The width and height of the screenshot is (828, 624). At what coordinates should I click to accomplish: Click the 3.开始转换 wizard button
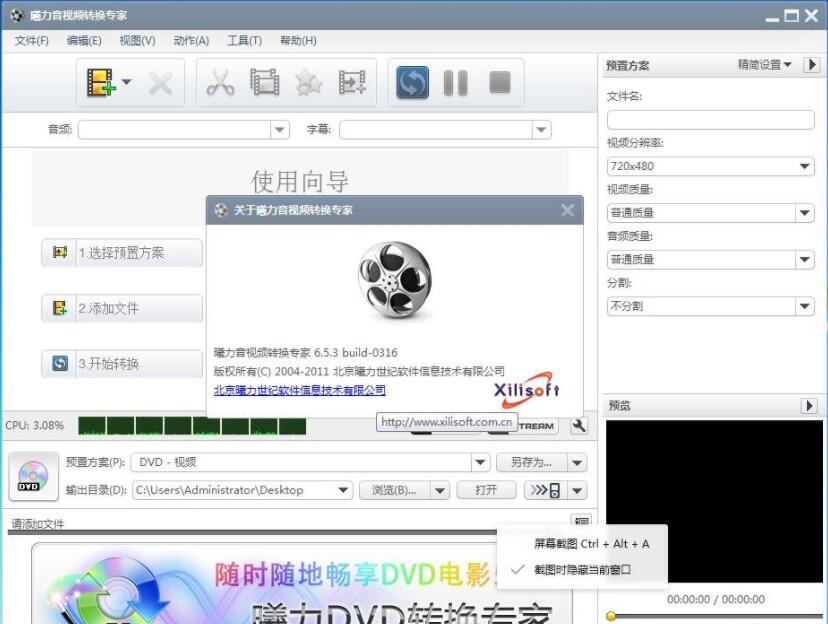click(x=122, y=363)
